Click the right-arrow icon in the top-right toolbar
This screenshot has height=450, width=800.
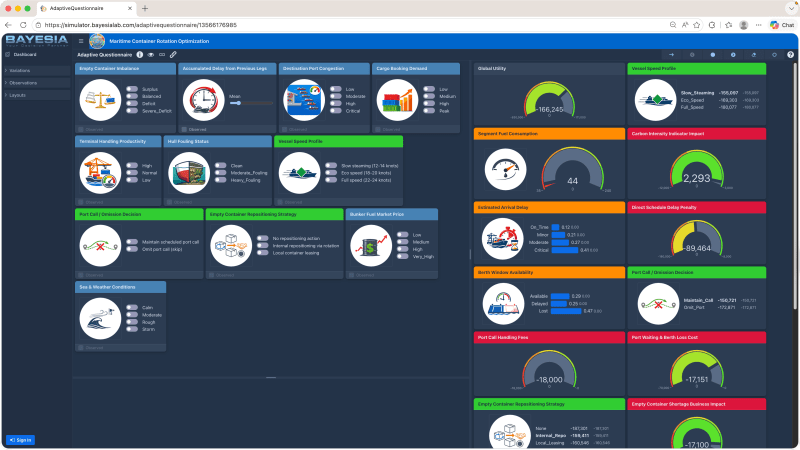(x=671, y=55)
